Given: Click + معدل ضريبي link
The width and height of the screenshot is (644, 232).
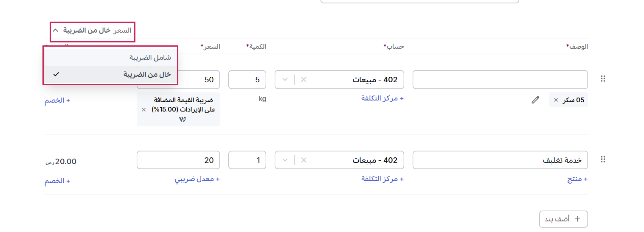Looking at the screenshot, I should (197, 179).
